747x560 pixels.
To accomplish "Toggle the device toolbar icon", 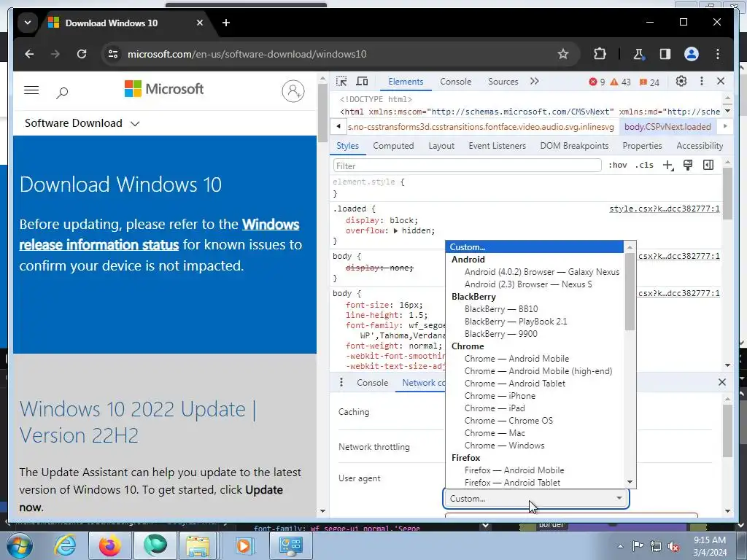I will point(362,82).
